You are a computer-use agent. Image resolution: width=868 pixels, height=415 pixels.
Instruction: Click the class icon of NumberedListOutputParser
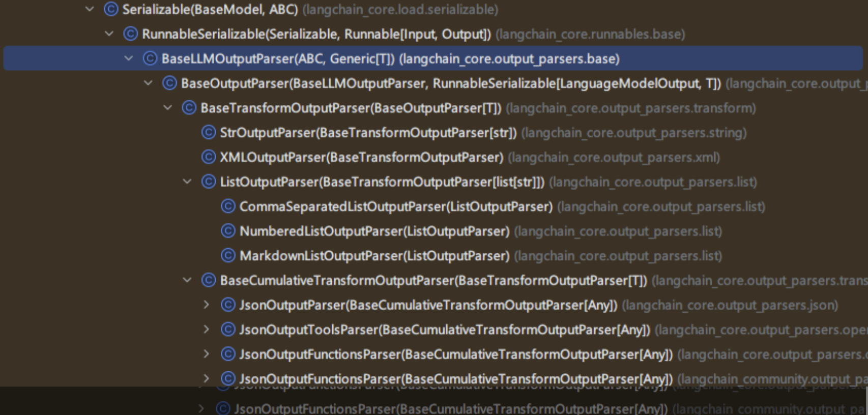(x=228, y=231)
